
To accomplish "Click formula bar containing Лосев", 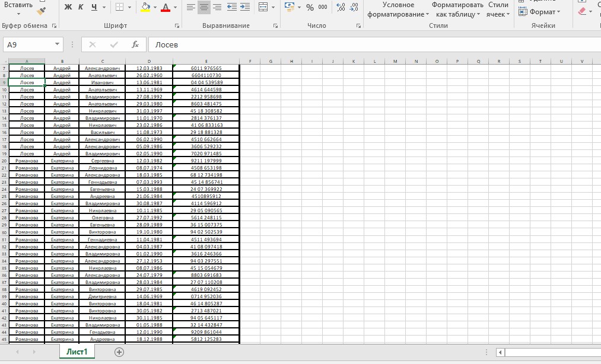I will (374, 44).
